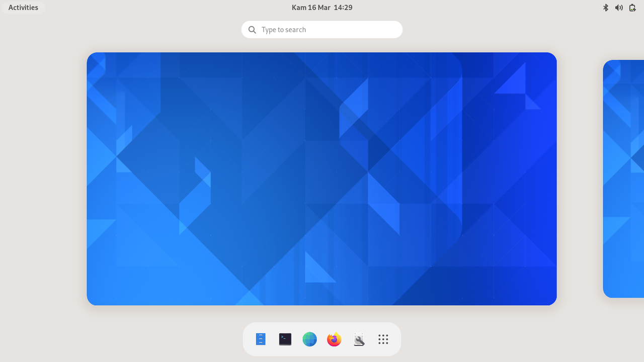Open the volume indicator in top bar
The width and height of the screenshot is (644, 362).
[619, 8]
